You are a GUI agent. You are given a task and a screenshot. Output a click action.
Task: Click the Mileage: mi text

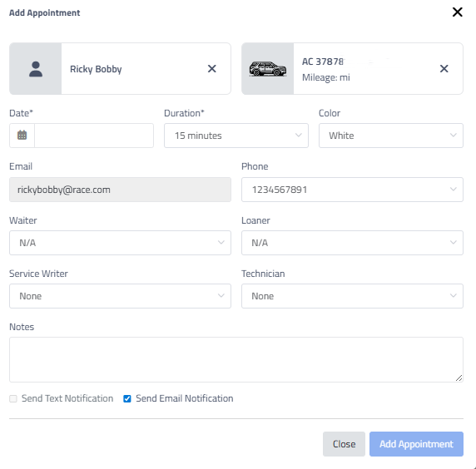tap(325, 77)
